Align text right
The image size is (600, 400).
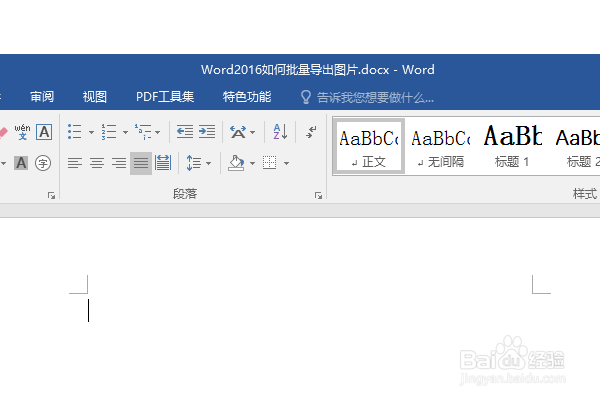point(119,163)
